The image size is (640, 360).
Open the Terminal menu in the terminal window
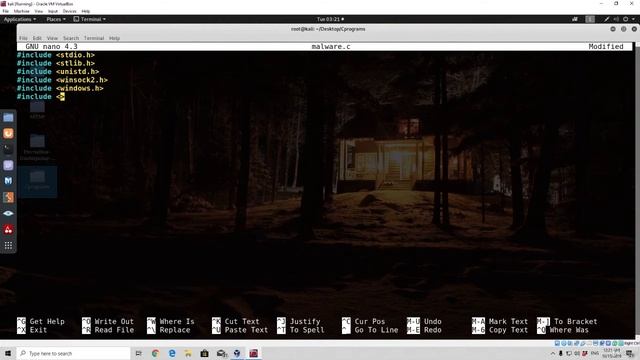point(94,38)
